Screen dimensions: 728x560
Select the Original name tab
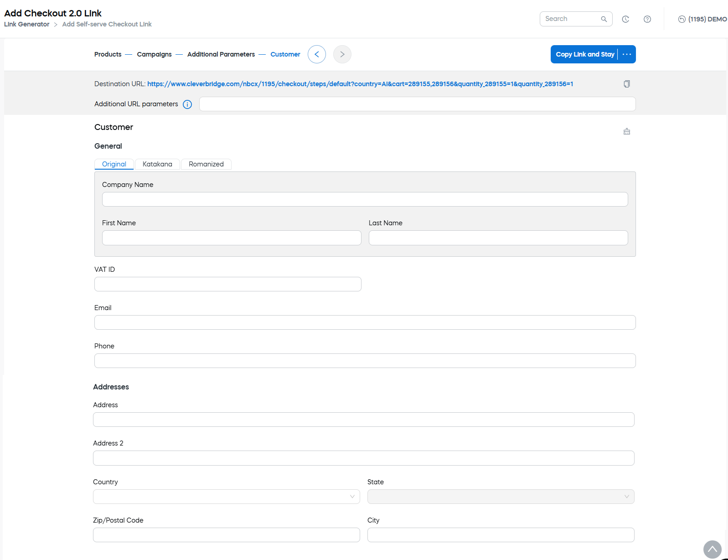(x=114, y=164)
